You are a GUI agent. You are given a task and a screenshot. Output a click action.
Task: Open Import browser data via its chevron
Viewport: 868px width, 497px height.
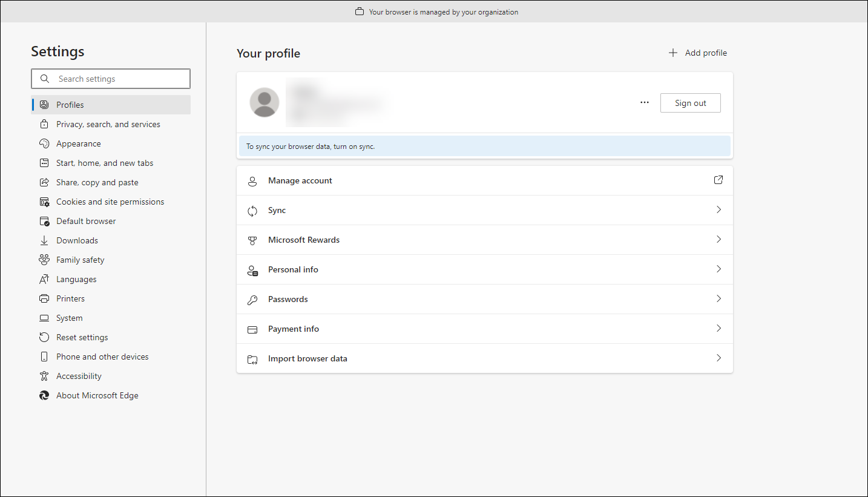point(718,358)
